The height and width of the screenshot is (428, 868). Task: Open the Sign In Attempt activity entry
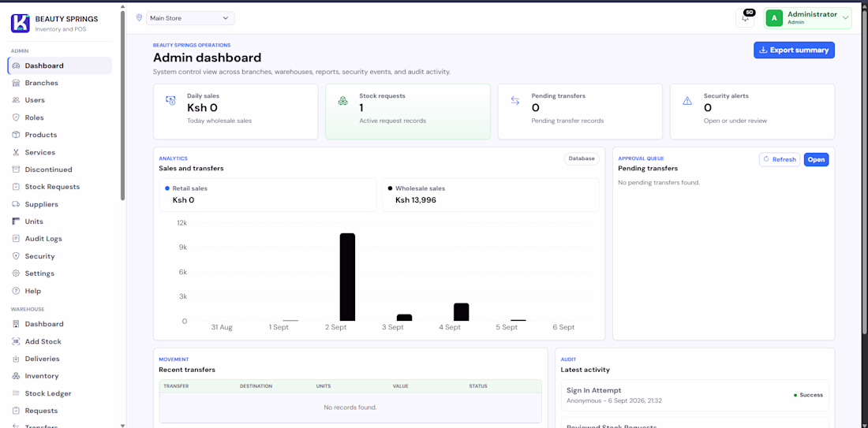[694, 395]
